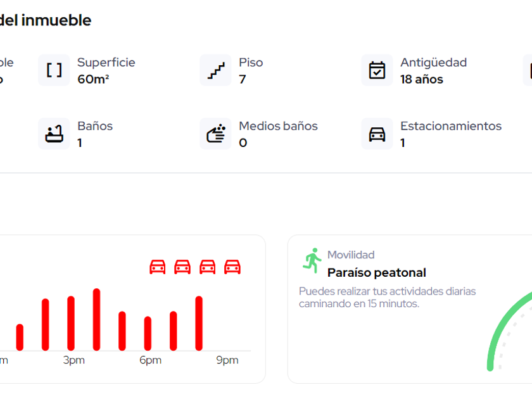Image resolution: width=532 pixels, height=399 pixels.
Task: Click the Estacionamientos car icon
Action: [377, 134]
